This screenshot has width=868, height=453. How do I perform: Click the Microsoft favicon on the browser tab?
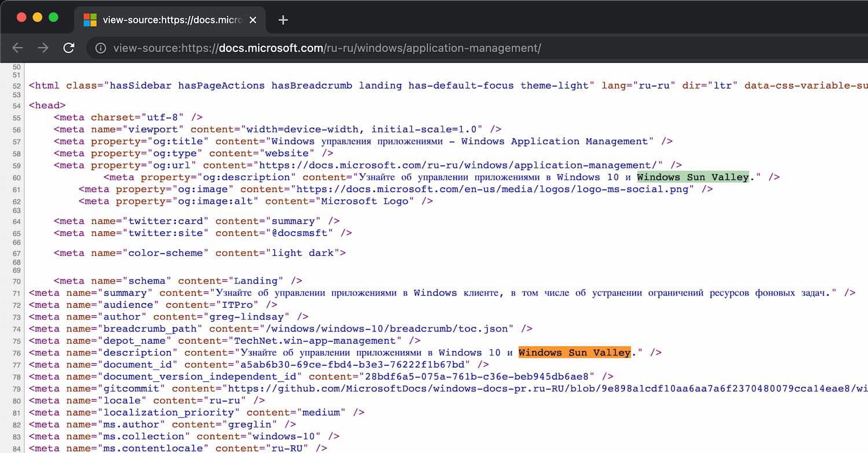coord(90,20)
